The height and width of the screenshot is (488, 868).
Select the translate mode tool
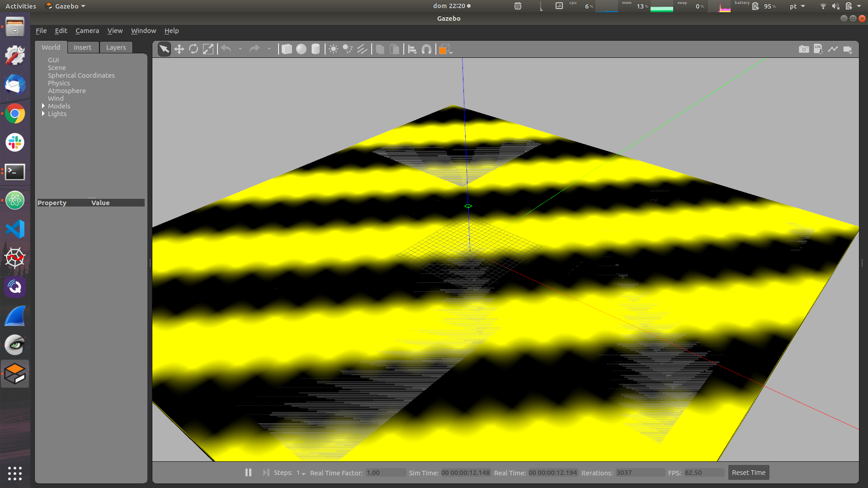(x=179, y=49)
